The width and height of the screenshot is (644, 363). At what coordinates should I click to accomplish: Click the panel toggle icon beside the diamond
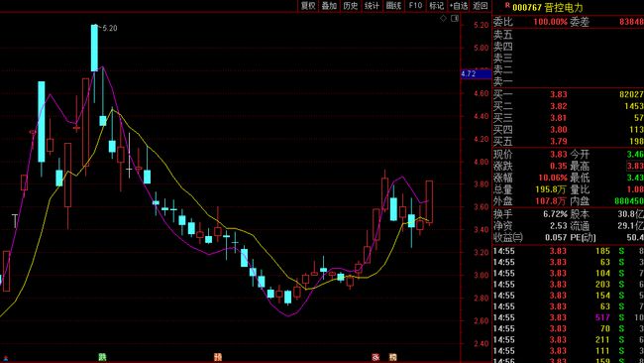(x=454, y=18)
